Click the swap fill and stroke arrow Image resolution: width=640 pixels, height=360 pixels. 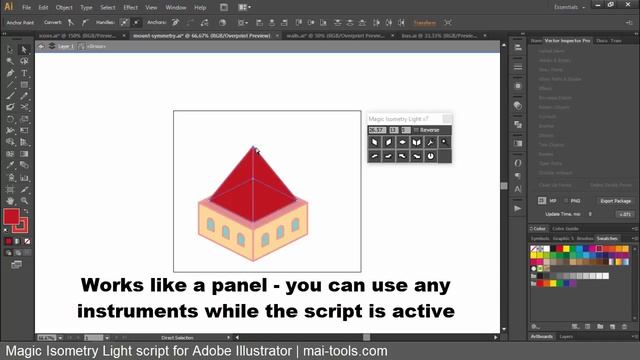pos(26,211)
